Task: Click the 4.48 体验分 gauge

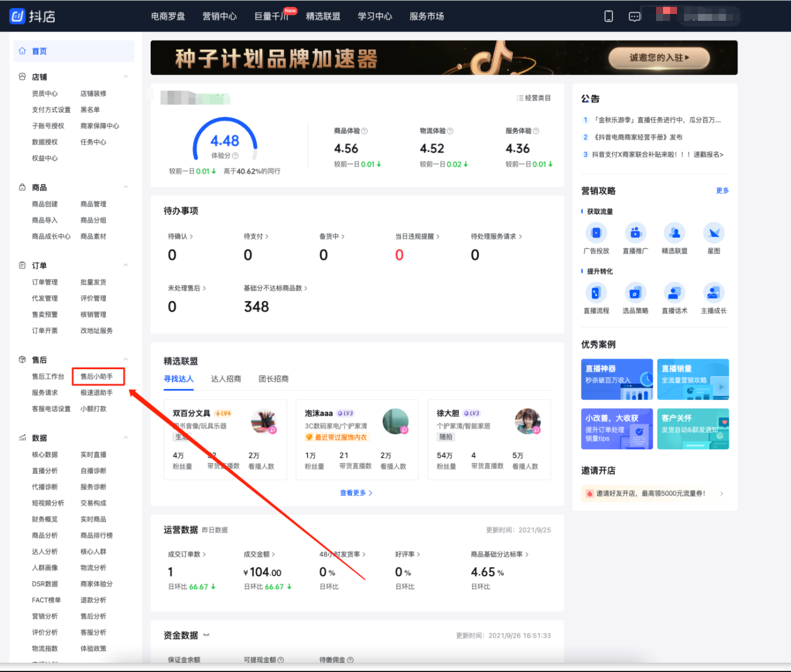Action: click(x=225, y=140)
